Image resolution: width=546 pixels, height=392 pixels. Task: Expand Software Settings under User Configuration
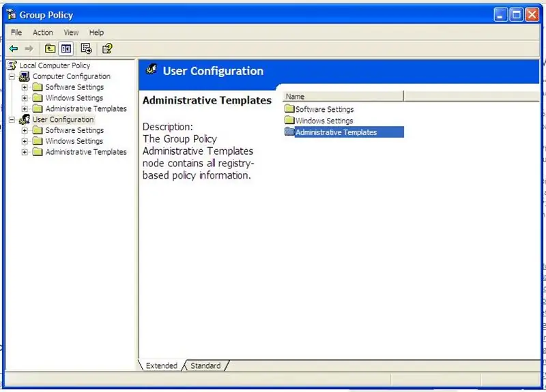(x=25, y=130)
